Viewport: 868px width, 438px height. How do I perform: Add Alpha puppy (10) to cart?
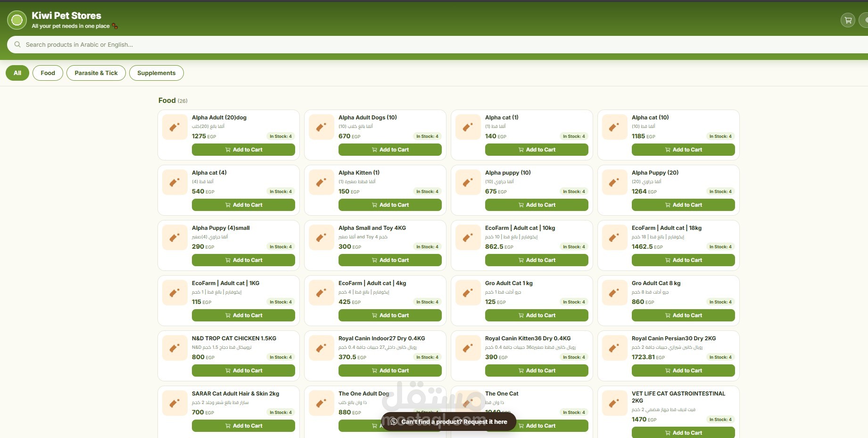pos(537,205)
